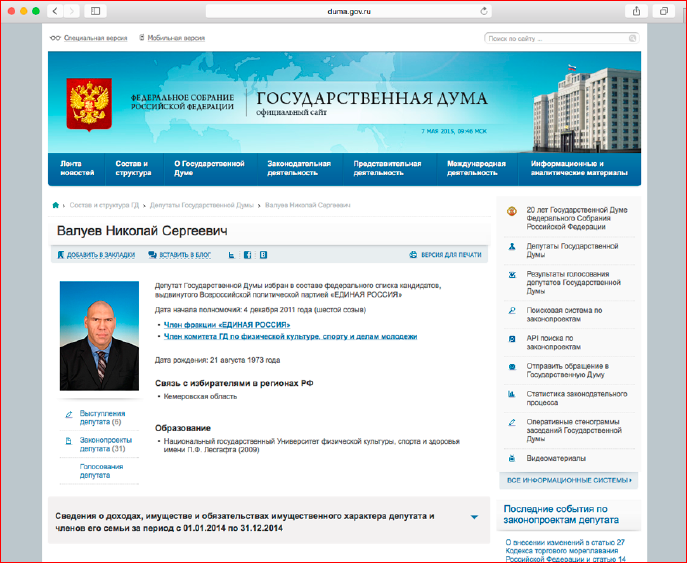Click the search icon by Поисковая система
The width and height of the screenshot is (687, 563).
512,311
